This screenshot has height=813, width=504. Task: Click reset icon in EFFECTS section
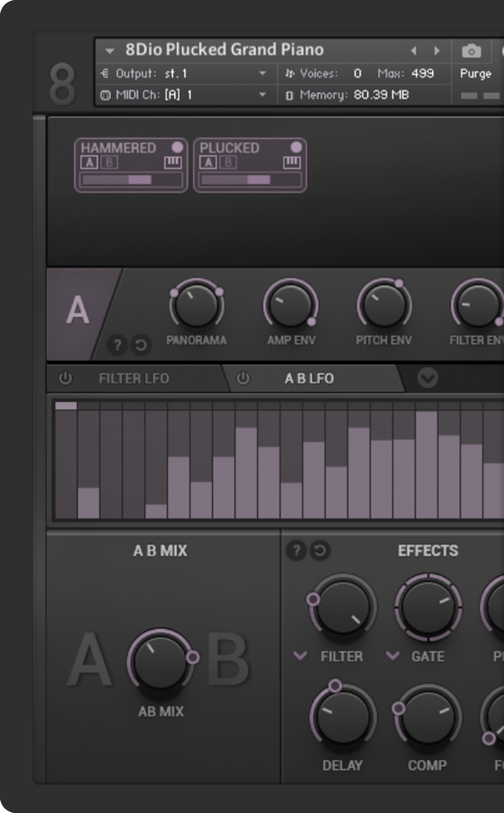click(320, 551)
